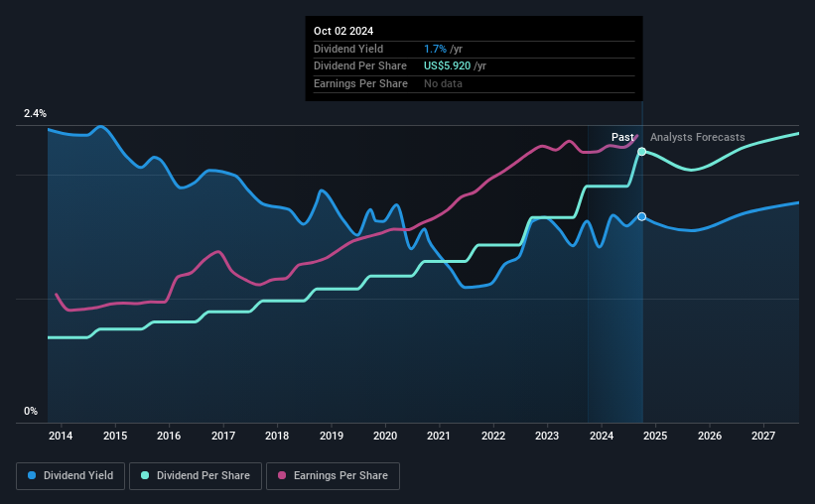Screen dimensions: 815x504
Task: Click the 2025 x-axis label
Action: tap(655, 436)
